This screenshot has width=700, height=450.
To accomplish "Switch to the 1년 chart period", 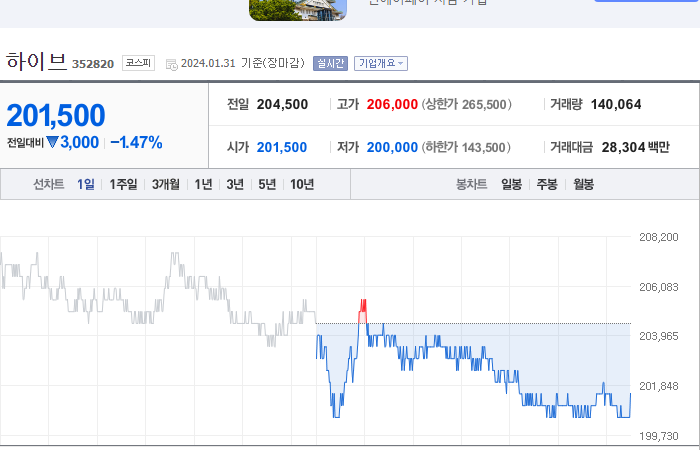I will click(x=204, y=184).
